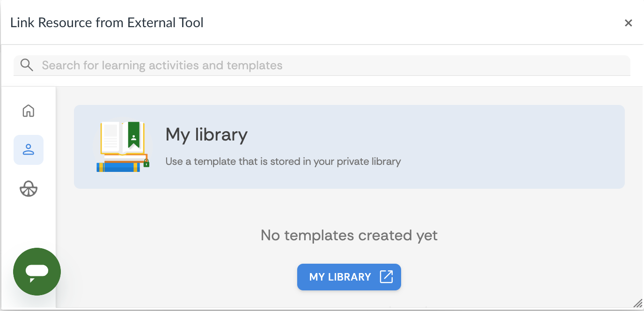The height and width of the screenshot is (311, 644).
Task: Click the 'No templates created yet' message
Action: click(x=349, y=235)
